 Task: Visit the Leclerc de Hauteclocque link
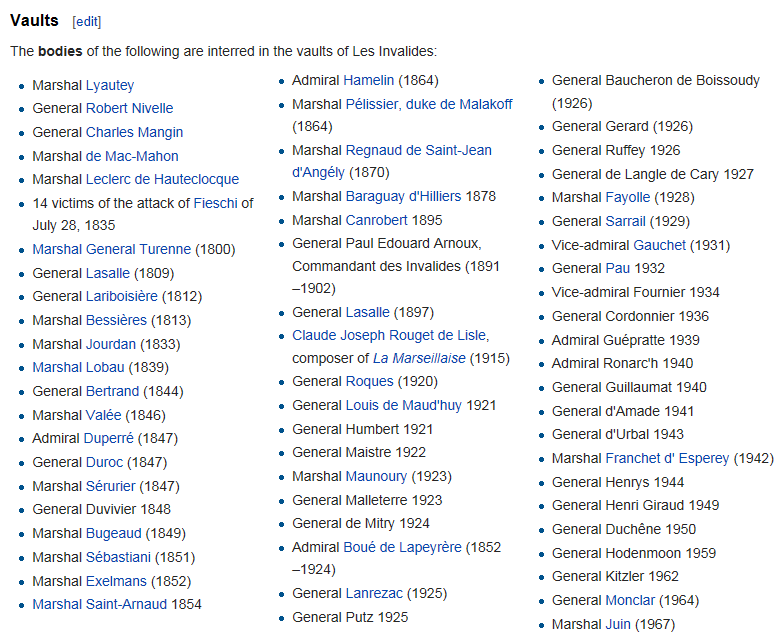click(x=162, y=179)
